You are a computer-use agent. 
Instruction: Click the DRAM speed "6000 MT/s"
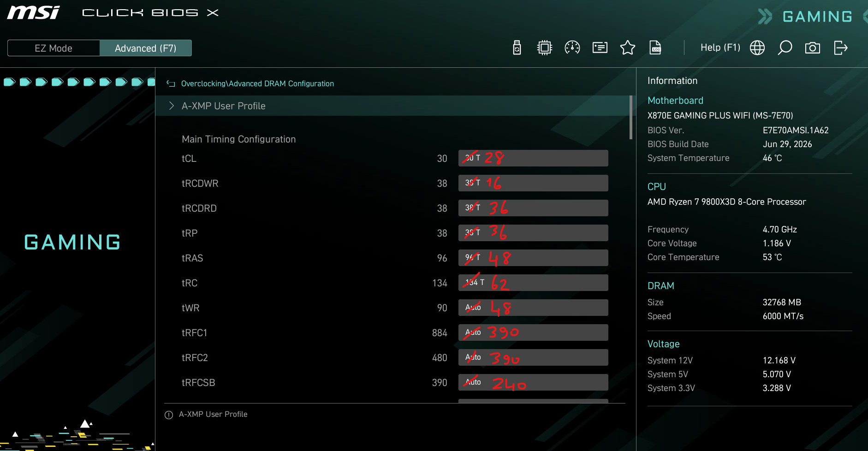click(783, 316)
